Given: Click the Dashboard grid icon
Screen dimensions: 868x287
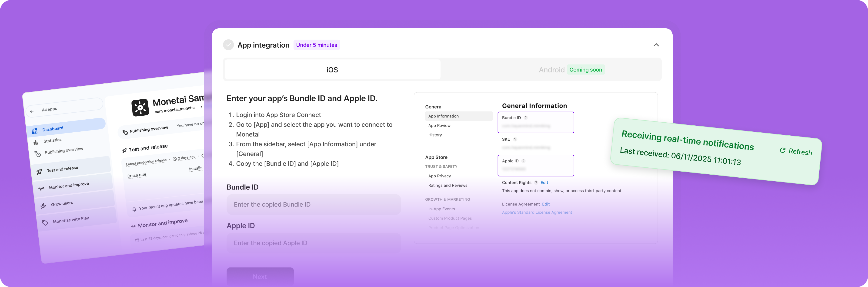Looking at the screenshot, I should click(x=34, y=131).
